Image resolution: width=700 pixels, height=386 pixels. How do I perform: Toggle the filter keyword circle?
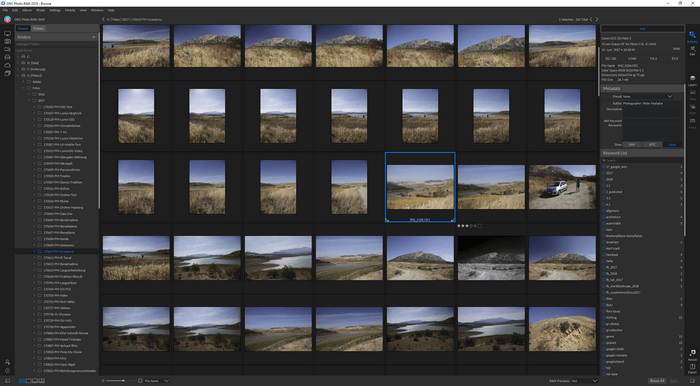[x=604, y=299]
